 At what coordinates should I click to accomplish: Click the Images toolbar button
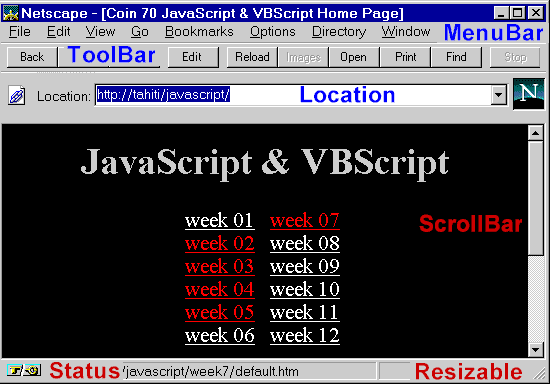pyautogui.click(x=303, y=57)
